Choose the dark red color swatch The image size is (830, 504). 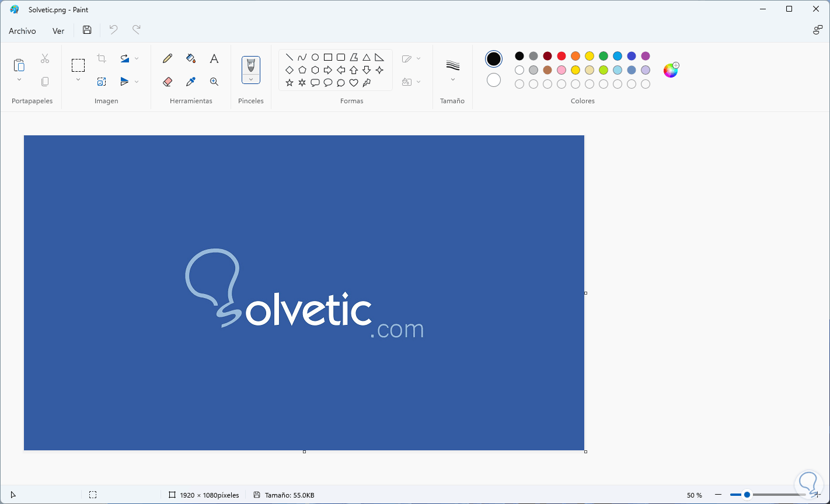pyautogui.click(x=547, y=56)
